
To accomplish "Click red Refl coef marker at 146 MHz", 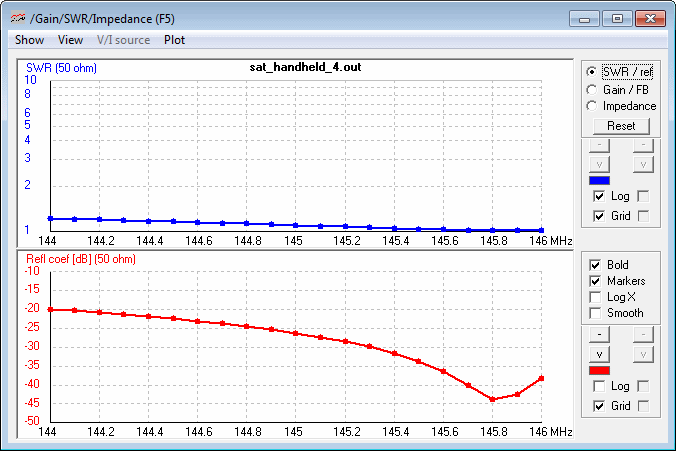I will (x=541, y=379).
